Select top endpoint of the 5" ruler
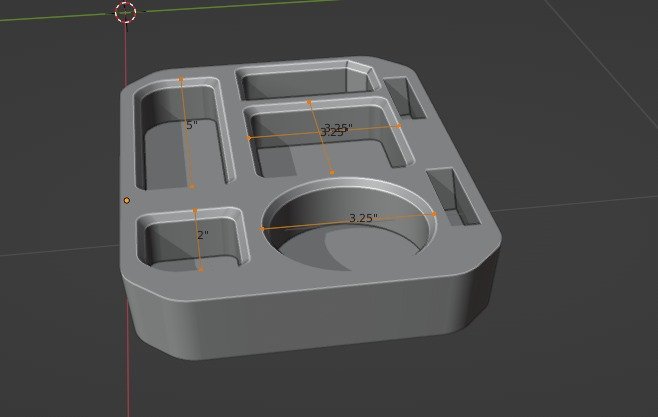 (181, 79)
